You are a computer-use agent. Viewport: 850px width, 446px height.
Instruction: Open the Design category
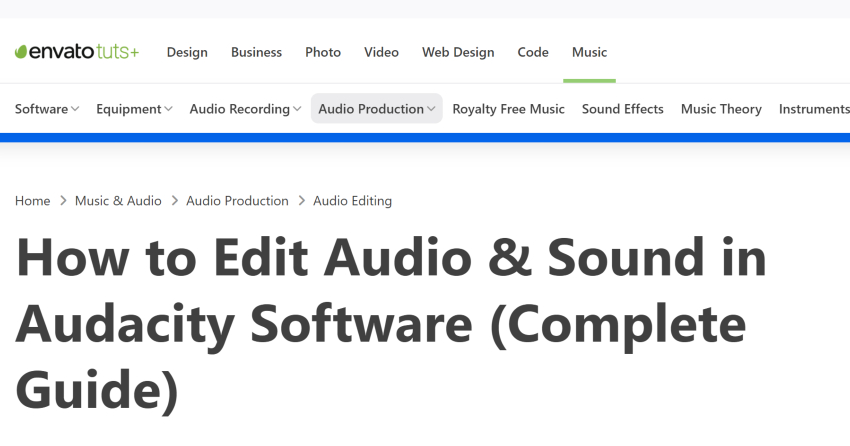click(x=187, y=52)
